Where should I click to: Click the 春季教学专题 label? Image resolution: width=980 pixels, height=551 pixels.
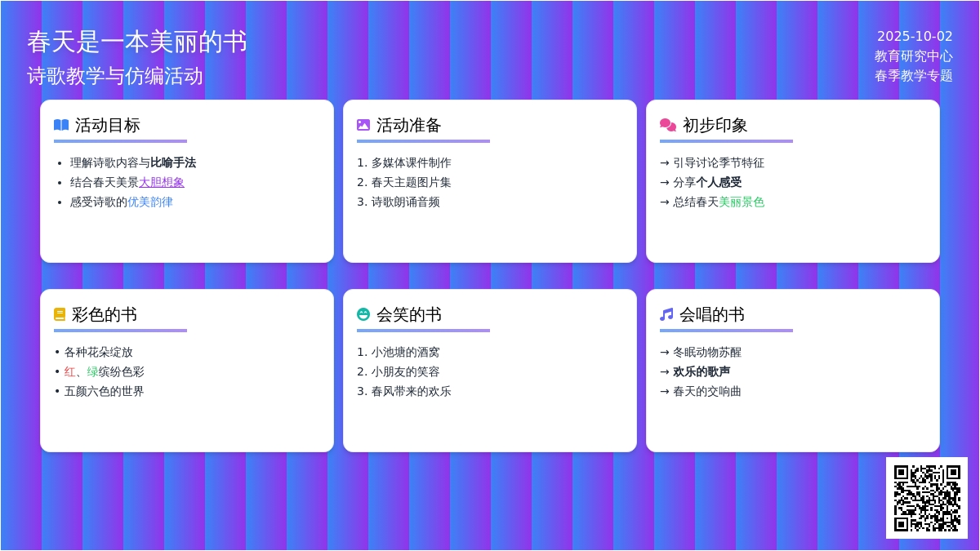913,75
